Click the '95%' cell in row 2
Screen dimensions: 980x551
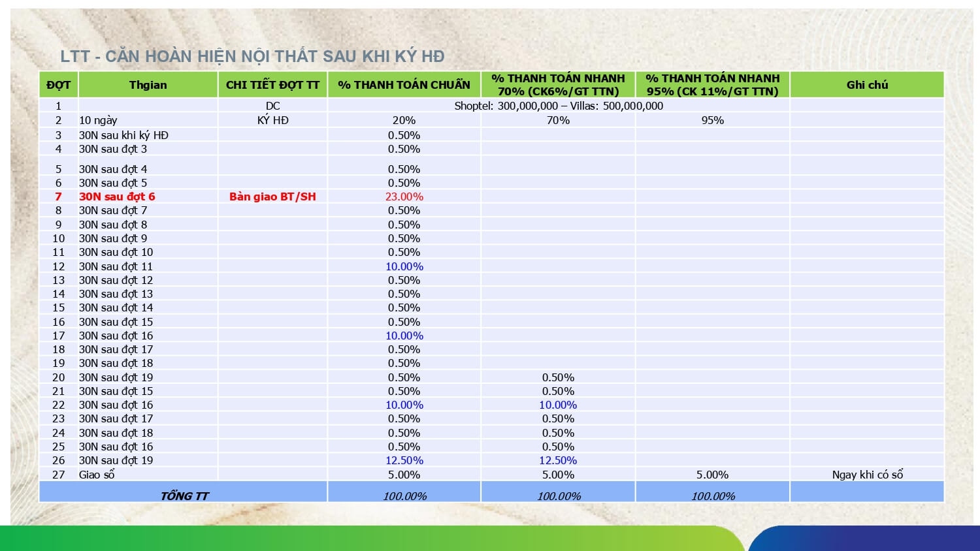[713, 120]
